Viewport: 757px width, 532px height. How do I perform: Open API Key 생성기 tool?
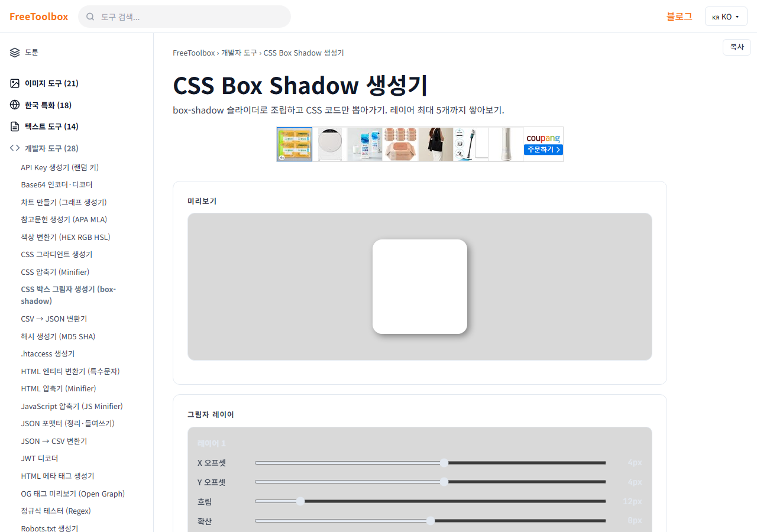(x=60, y=167)
